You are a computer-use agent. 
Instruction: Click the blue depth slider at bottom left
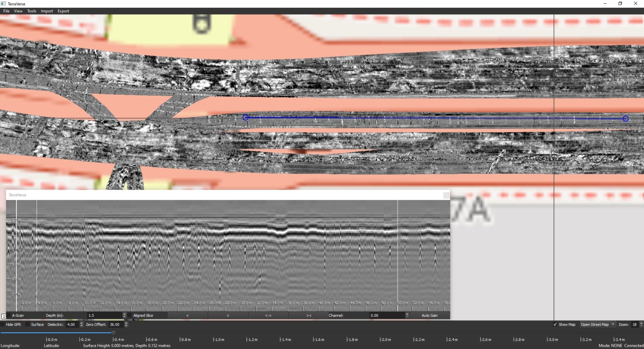tap(56, 332)
